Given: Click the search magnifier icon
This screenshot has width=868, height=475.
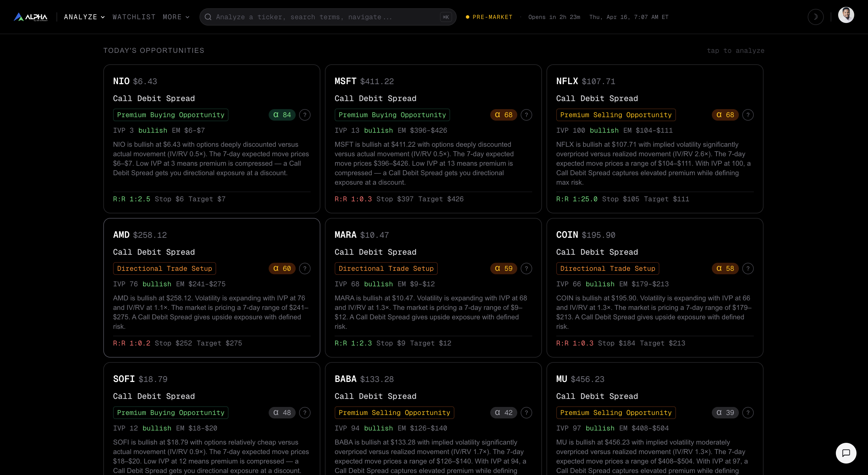Looking at the screenshot, I should click(208, 17).
